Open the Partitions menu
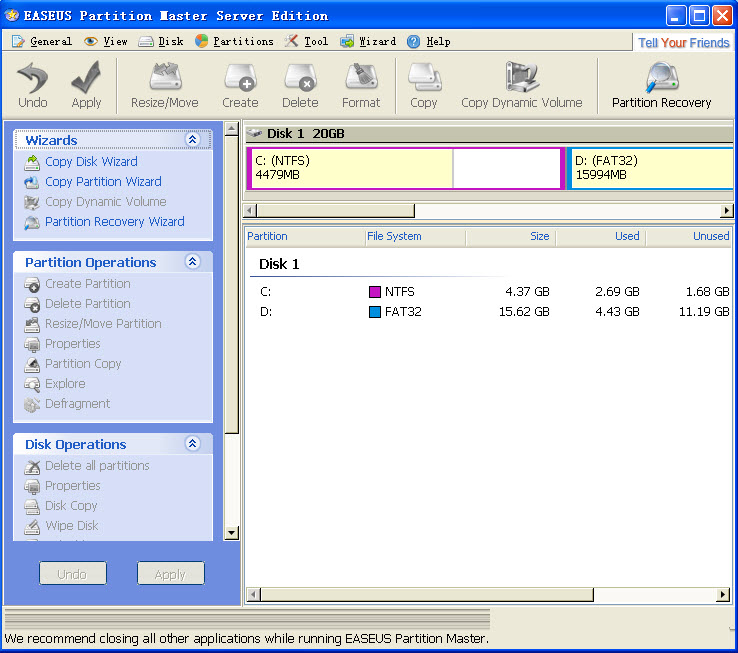Screen dimensions: 738x653 point(234,41)
